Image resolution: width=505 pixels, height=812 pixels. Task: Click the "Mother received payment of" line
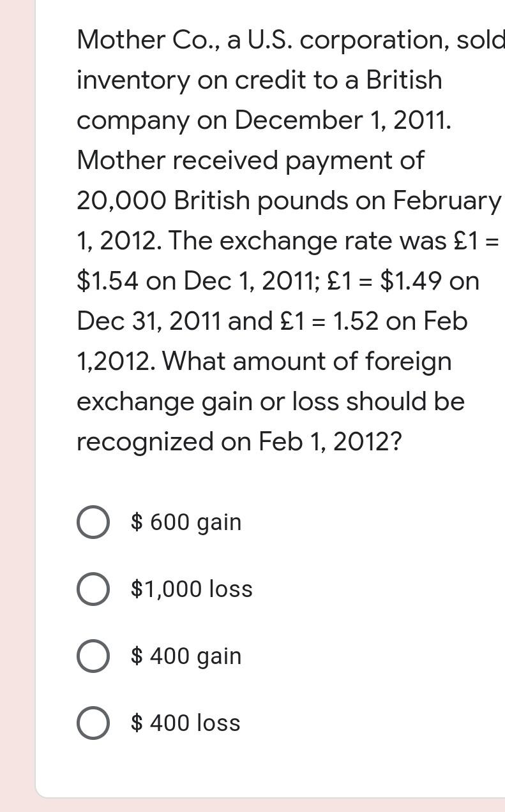(x=250, y=161)
